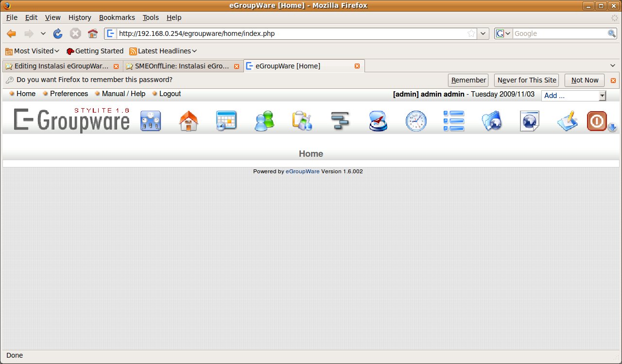This screenshot has width=622, height=364.
Task: Click the E-Groupware Stylite logo
Action: point(71,119)
